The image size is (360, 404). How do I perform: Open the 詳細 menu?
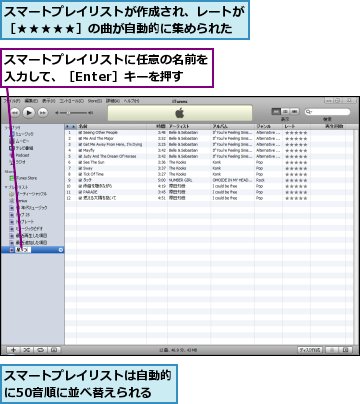(113, 101)
